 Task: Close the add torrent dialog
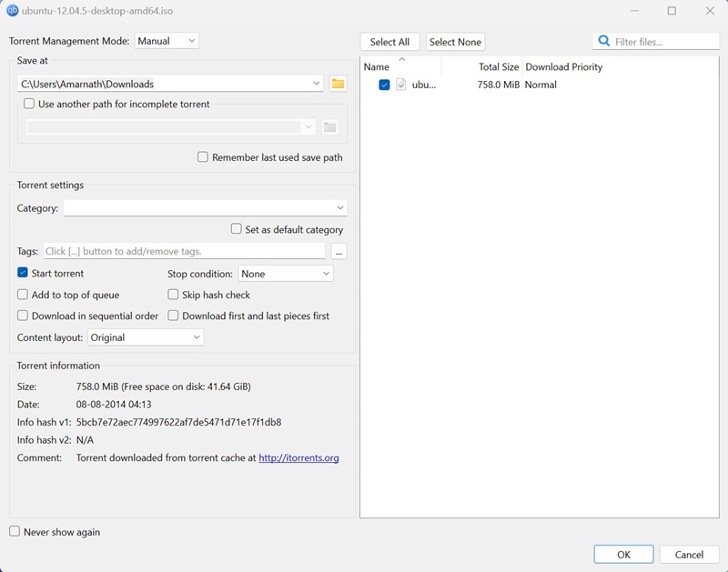(x=710, y=11)
